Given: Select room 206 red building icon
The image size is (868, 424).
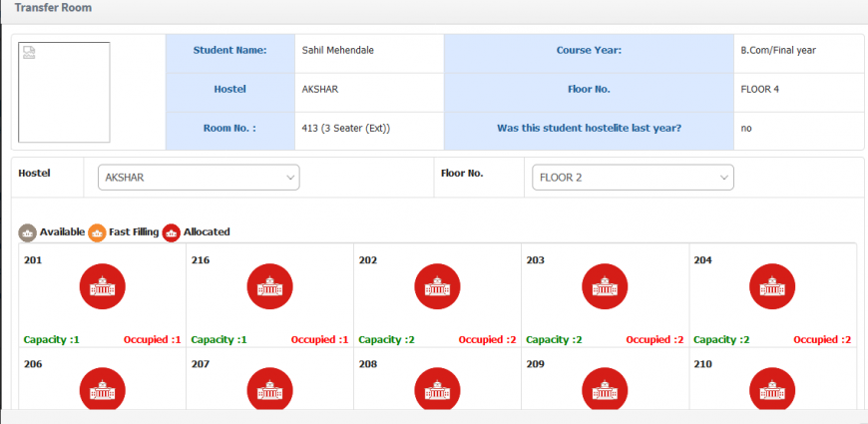Looking at the screenshot, I should (x=103, y=388).
